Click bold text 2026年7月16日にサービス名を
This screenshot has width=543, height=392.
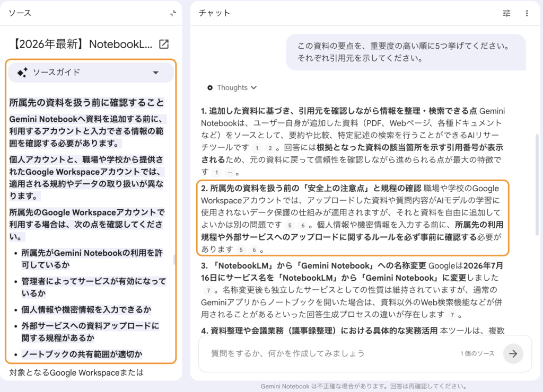coord(352,272)
